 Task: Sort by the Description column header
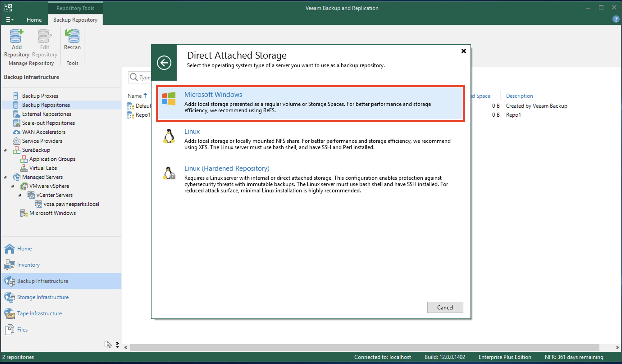tap(519, 96)
